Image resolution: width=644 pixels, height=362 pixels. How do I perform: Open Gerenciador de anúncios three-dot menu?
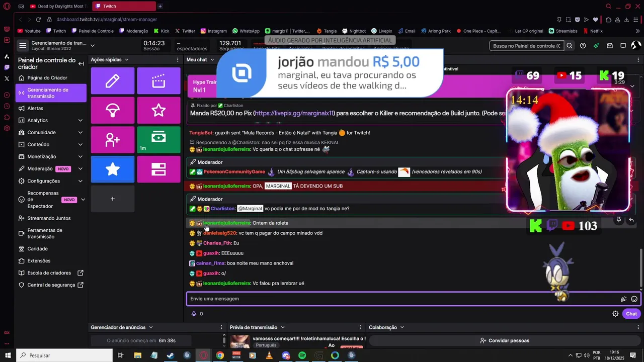click(221, 327)
